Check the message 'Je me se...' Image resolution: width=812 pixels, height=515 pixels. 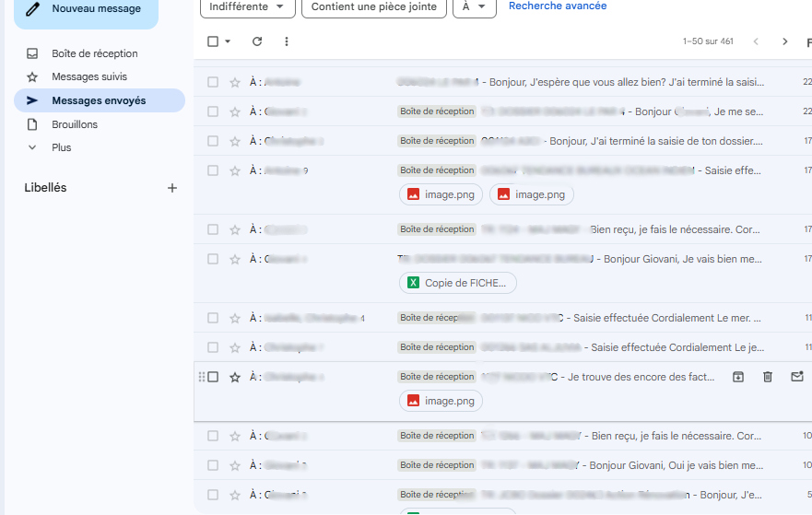(213, 111)
